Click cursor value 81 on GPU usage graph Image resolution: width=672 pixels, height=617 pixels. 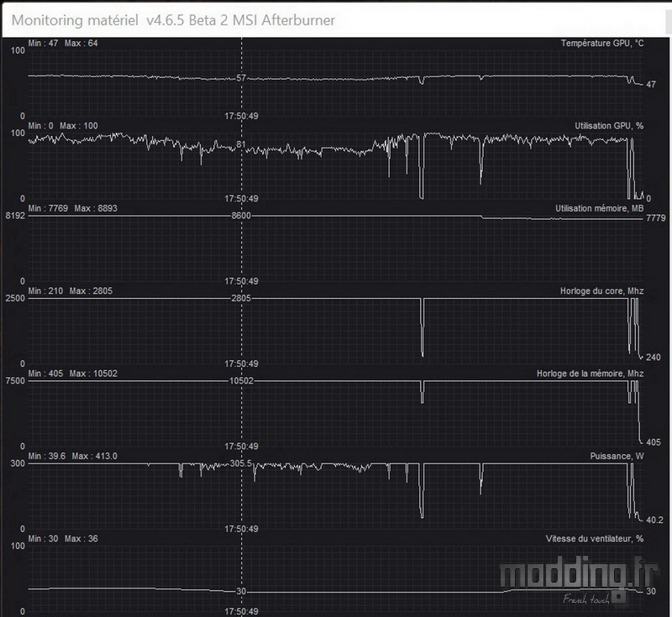(241, 144)
